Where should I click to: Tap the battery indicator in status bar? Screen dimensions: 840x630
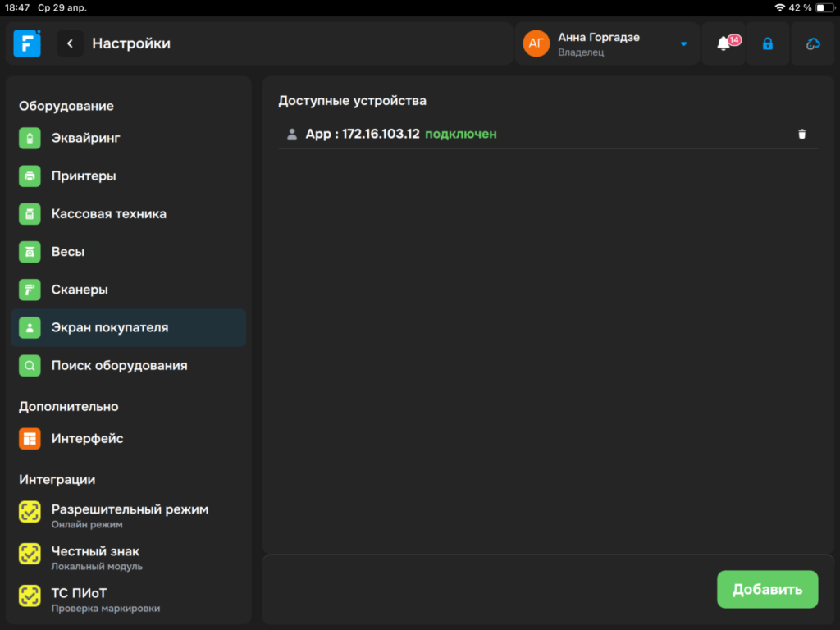(x=824, y=7)
